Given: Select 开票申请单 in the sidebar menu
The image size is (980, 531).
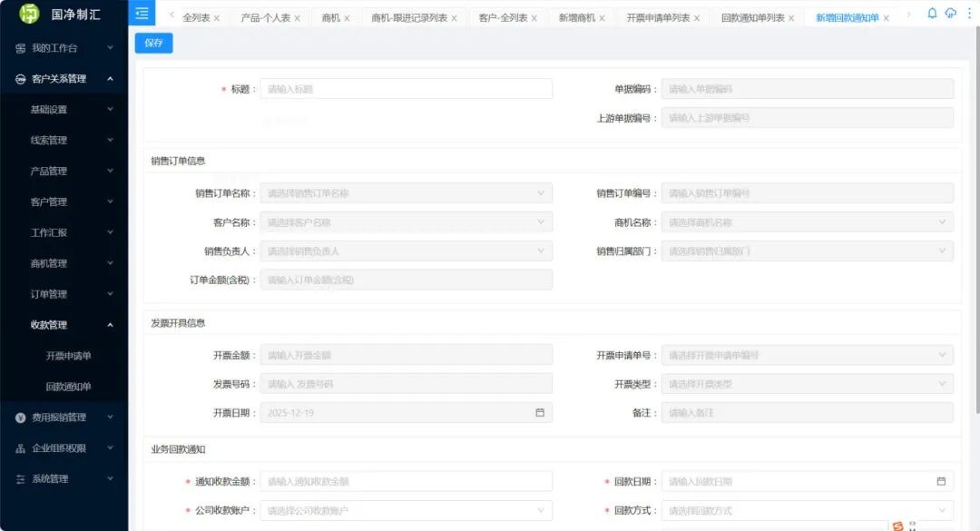Looking at the screenshot, I should [69, 356].
